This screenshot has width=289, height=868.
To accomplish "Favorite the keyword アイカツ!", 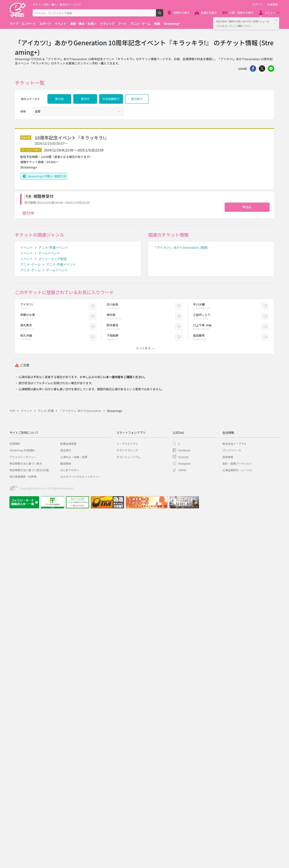I will [x=93, y=306].
